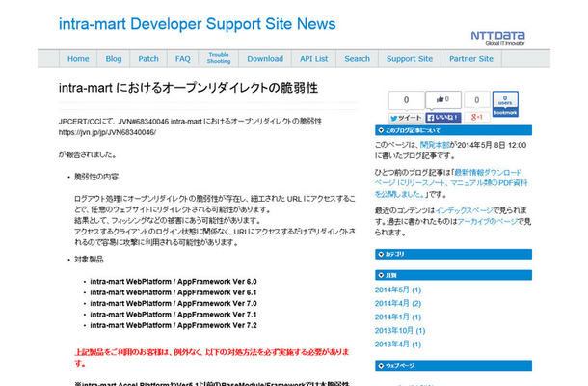Go to the Blog menu item
Image resolution: width=588 pixels, height=386 pixels.
coord(113,59)
